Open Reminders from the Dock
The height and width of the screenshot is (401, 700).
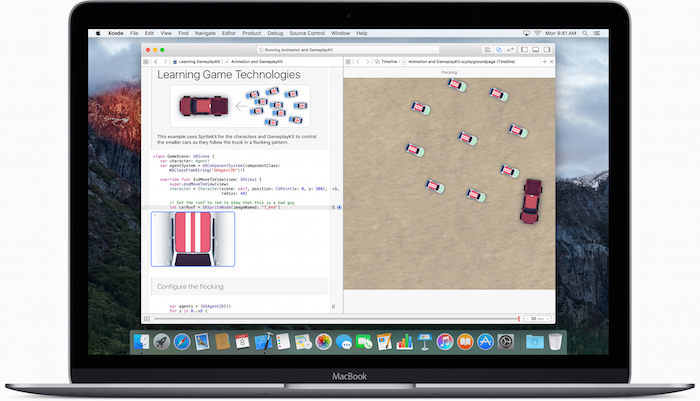[283, 343]
